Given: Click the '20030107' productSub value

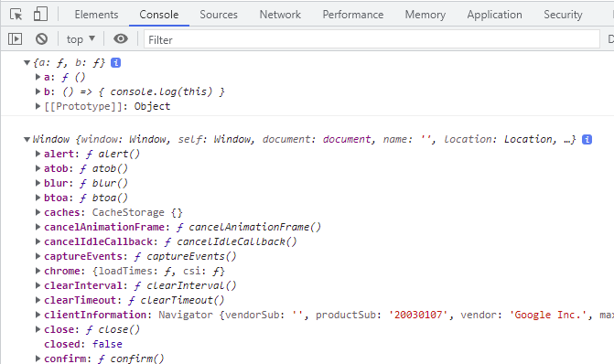Looking at the screenshot, I should 418,315.
